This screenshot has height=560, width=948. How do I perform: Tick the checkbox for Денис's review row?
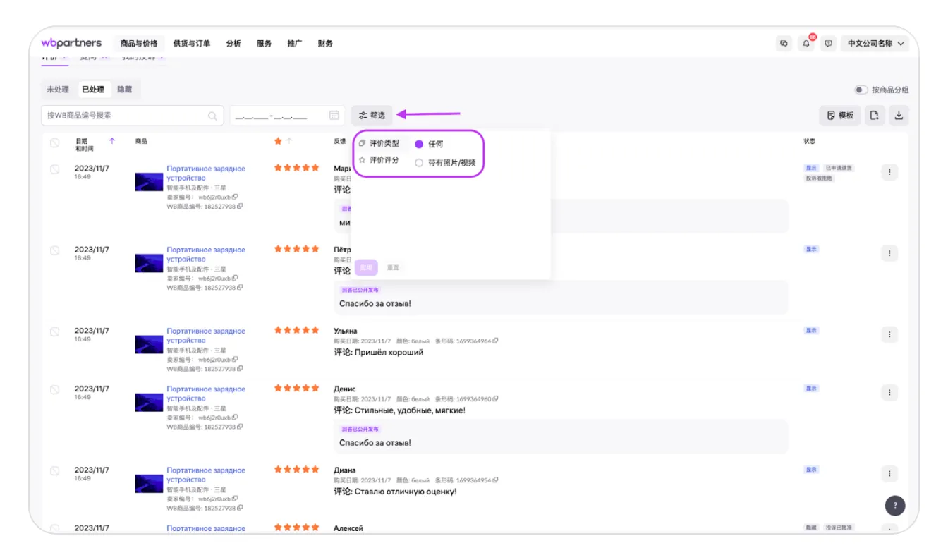(x=55, y=389)
